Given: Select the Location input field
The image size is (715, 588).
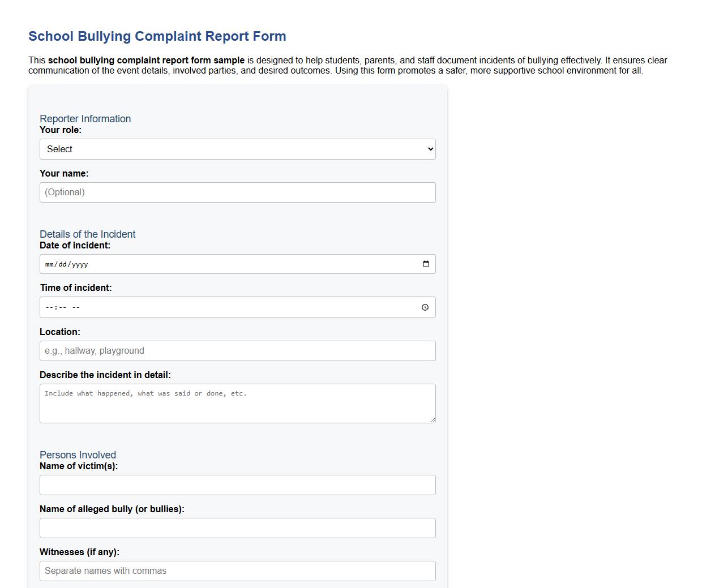Looking at the screenshot, I should [x=237, y=350].
